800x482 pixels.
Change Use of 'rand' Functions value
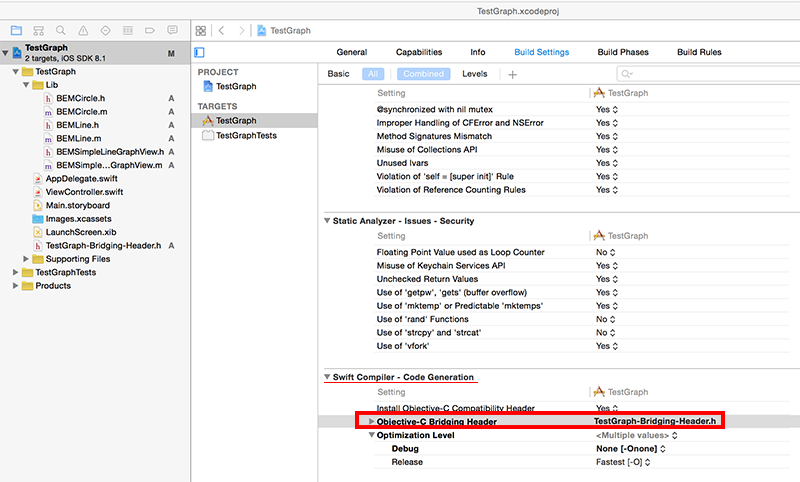pos(605,319)
